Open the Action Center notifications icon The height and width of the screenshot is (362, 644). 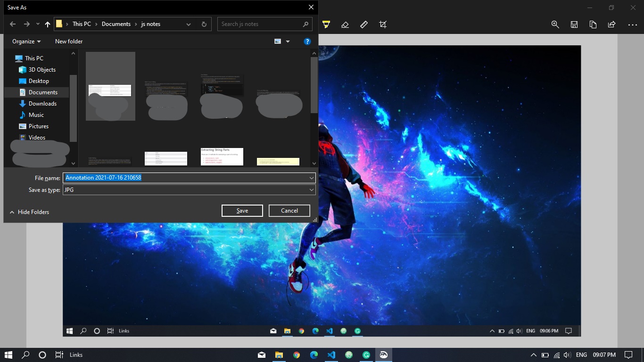(x=628, y=355)
